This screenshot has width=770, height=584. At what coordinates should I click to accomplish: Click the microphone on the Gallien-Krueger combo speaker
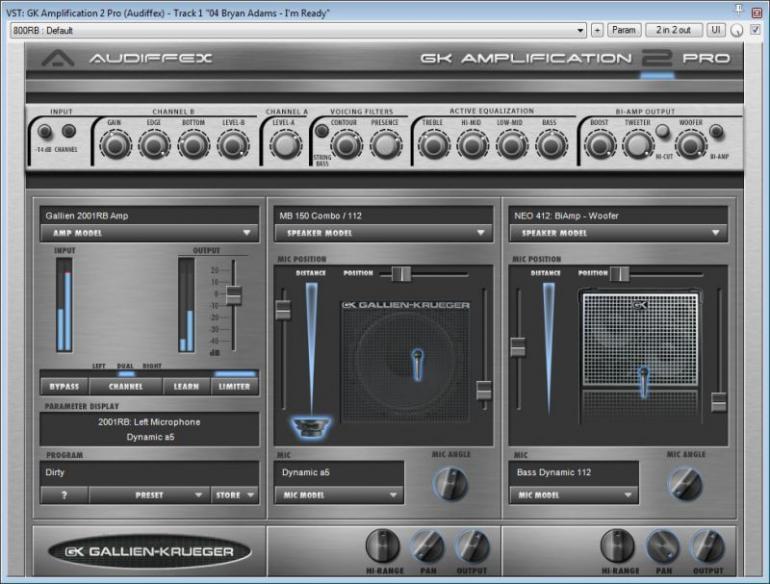pos(417,364)
